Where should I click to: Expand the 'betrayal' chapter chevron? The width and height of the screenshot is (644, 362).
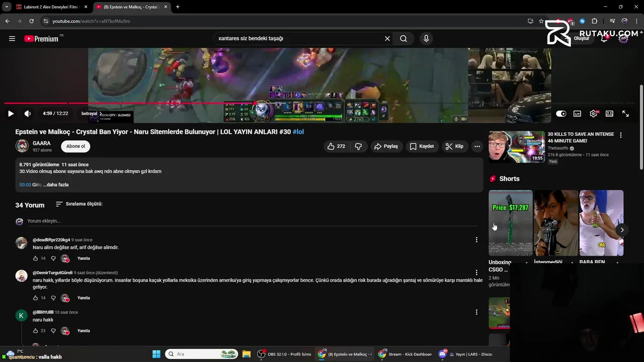(100, 114)
